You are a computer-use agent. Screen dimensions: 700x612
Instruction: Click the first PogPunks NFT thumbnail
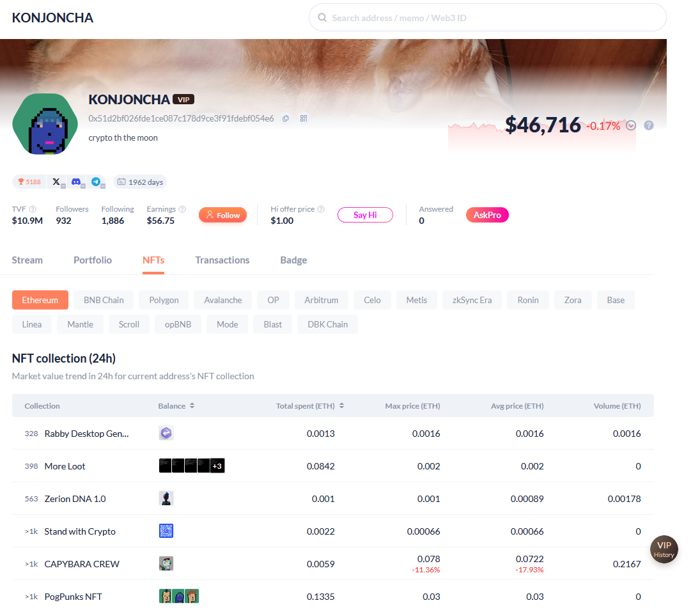166,597
